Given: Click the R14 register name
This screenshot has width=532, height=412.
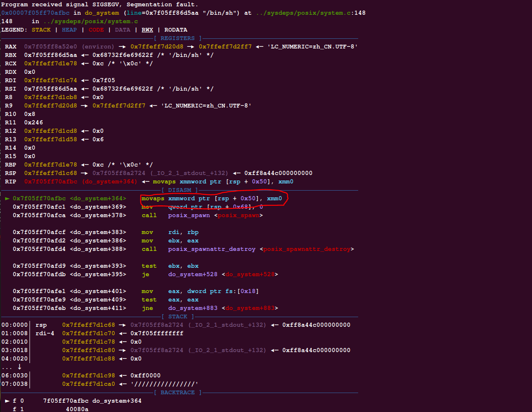Looking at the screenshot, I should (11, 148).
